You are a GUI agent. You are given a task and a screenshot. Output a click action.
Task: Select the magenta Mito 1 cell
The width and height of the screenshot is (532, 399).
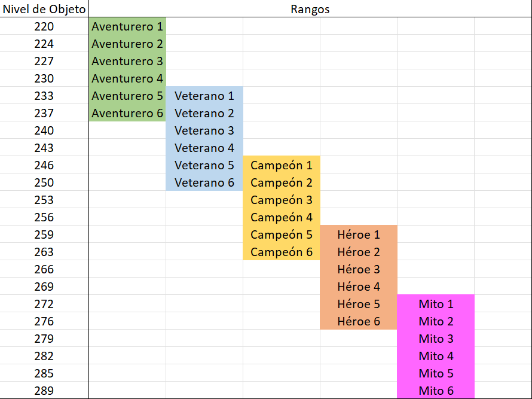(436, 304)
